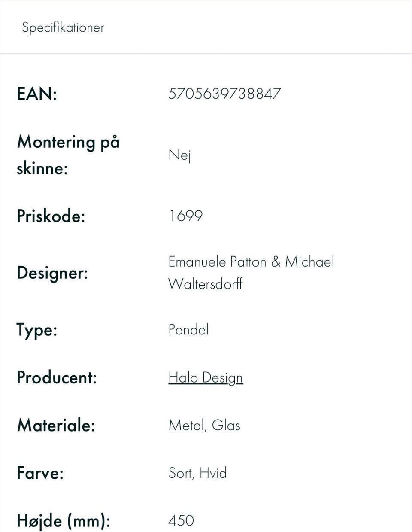The width and height of the screenshot is (412, 532).
Task: Select the Sort, Hvid color value
Action: click(197, 473)
